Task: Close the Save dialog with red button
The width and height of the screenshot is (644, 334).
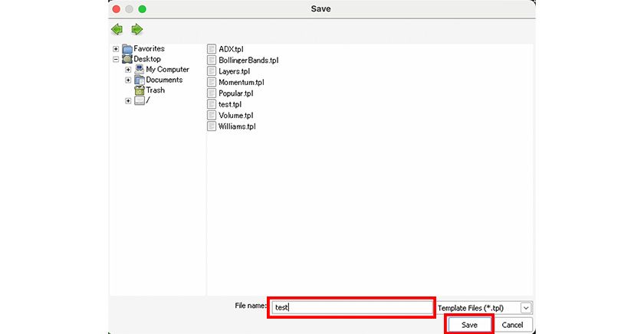Action: coord(117,9)
